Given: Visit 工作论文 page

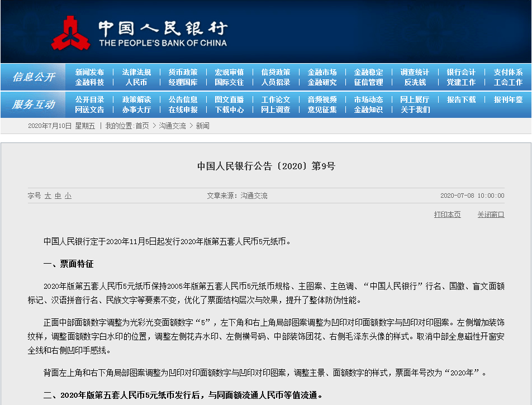Looking at the screenshot, I should [276, 100].
